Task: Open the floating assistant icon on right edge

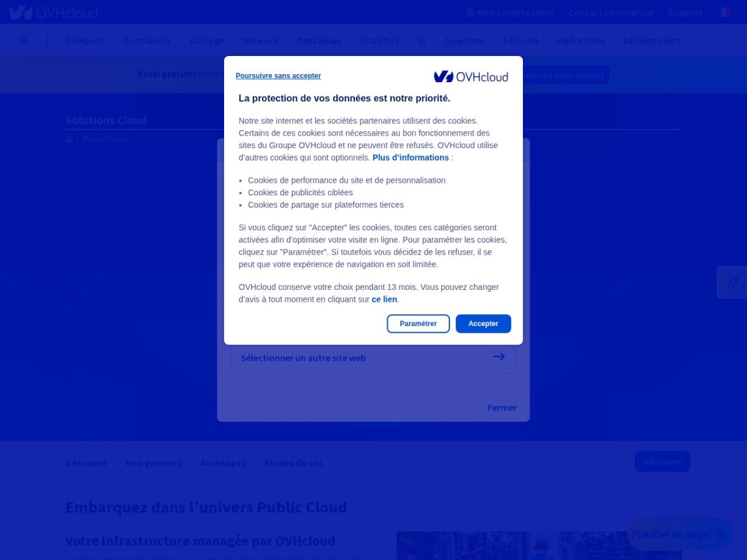Action: [733, 282]
